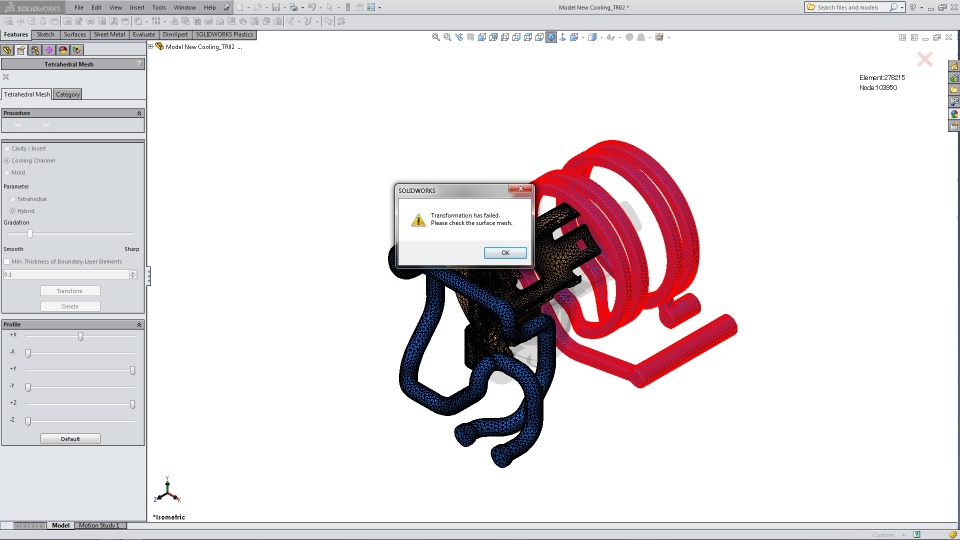The width and height of the screenshot is (960, 540).
Task: Activate the highlighted Isometric view icon
Action: 551,37
